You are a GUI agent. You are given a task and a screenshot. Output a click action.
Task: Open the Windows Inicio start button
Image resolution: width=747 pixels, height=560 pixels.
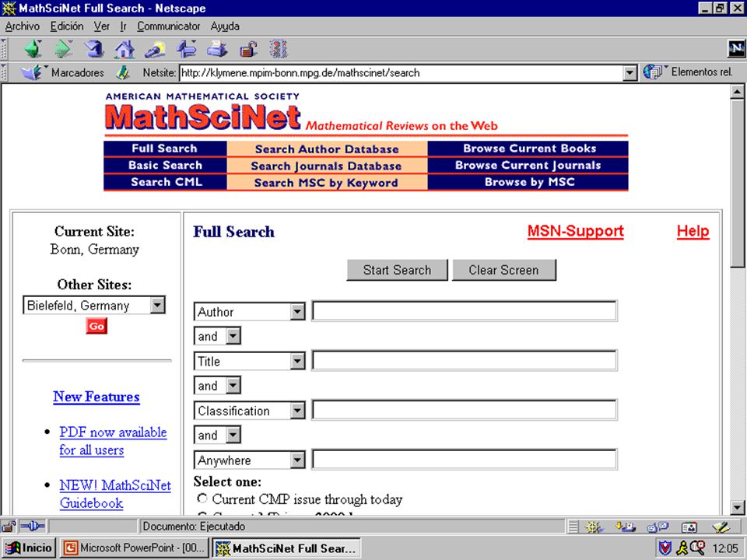29,548
